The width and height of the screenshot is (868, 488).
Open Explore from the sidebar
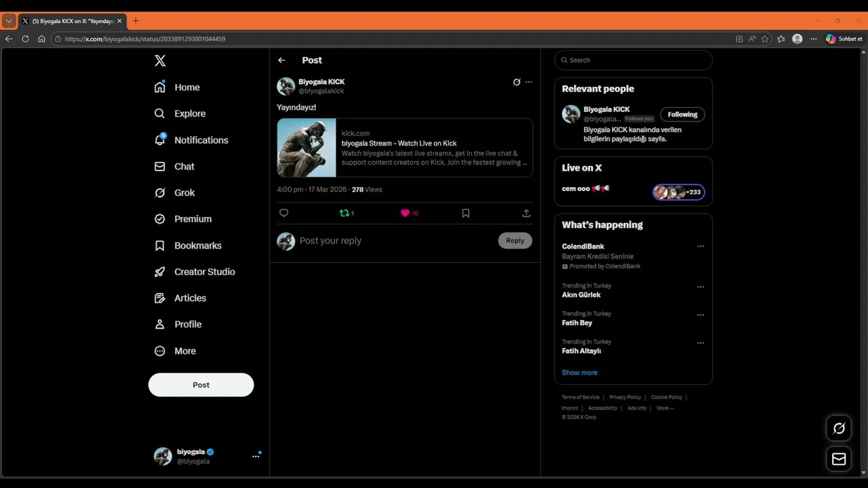(x=180, y=114)
